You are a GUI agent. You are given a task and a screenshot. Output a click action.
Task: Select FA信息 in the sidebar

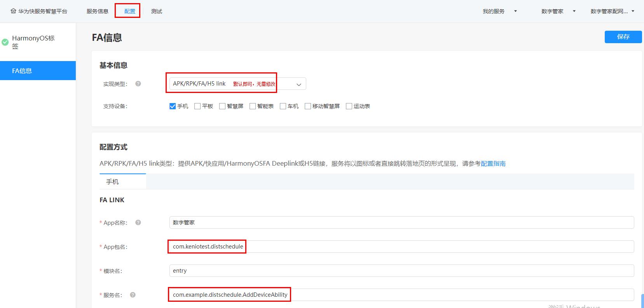[38, 71]
